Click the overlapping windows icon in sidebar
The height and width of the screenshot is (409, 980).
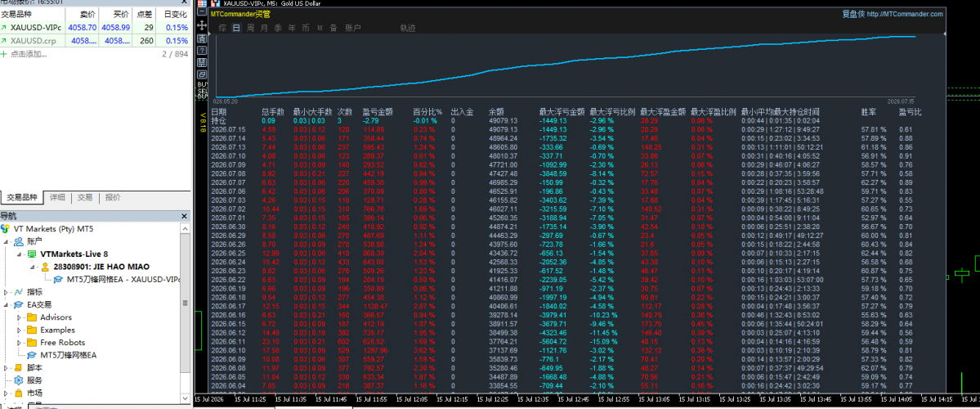[202, 75]
